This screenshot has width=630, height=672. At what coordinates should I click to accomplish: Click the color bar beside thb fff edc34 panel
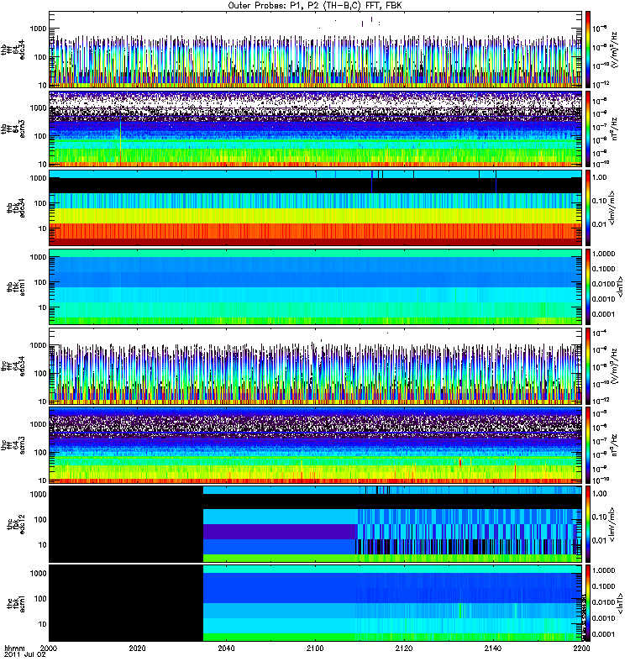588,50
